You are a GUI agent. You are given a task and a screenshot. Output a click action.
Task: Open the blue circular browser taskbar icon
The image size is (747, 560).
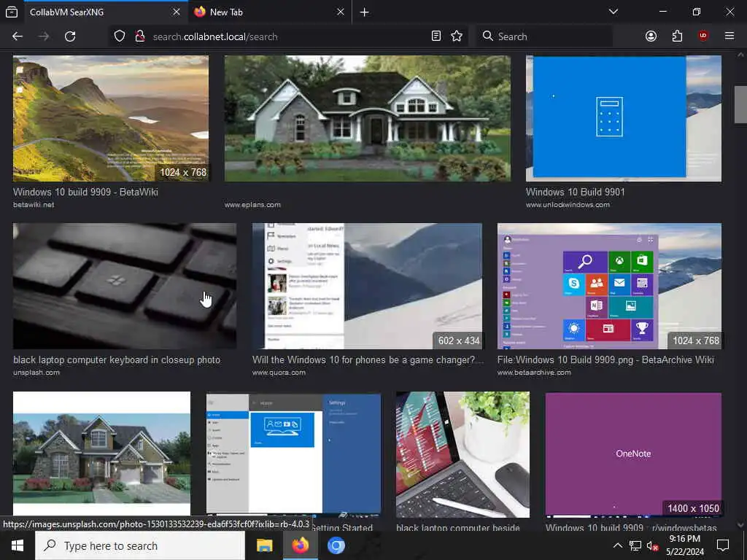[x=336, y=545]
